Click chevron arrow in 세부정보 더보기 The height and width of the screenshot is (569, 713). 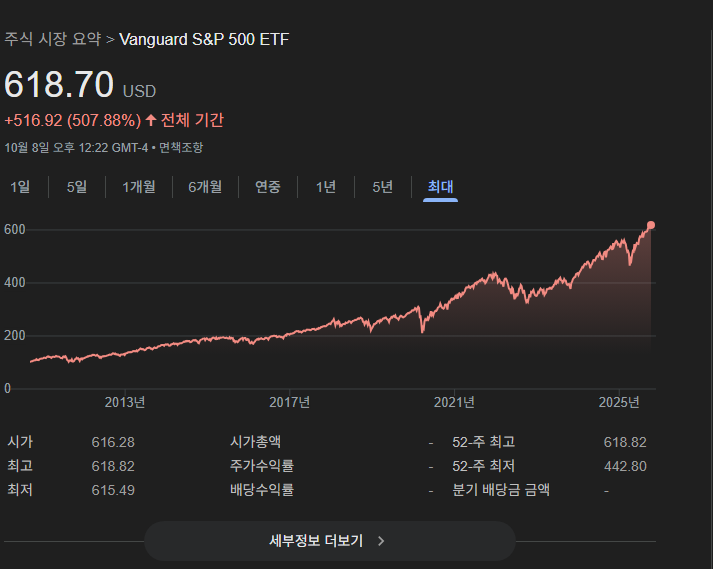click(x=381, y=541)
